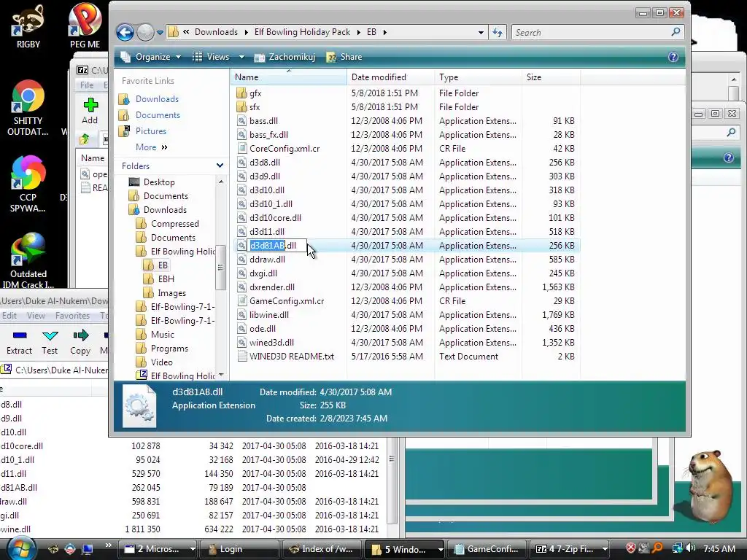Select the dxgi.dll file
Screen dimensions: 747x560
coord(263,273)
